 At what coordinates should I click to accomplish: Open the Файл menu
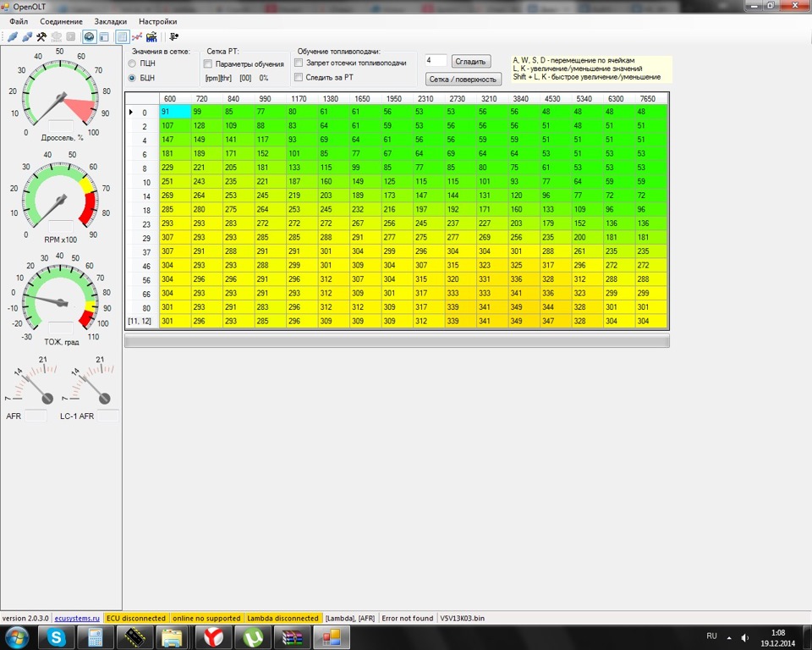click(x=19, y=21)
